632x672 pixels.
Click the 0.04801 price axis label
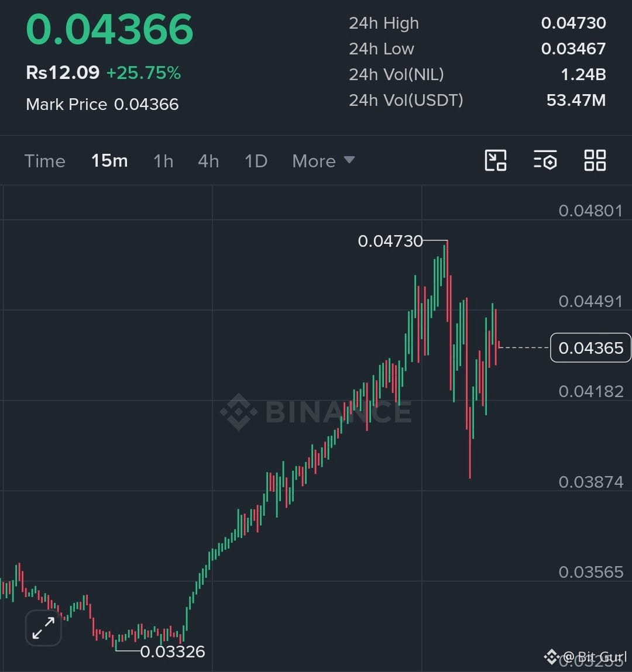point(591,211)
